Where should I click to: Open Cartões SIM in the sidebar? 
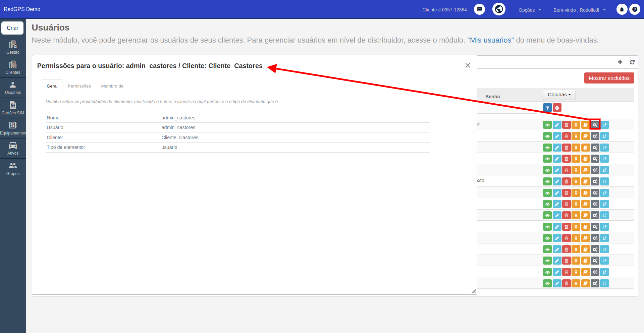point(13,108)
